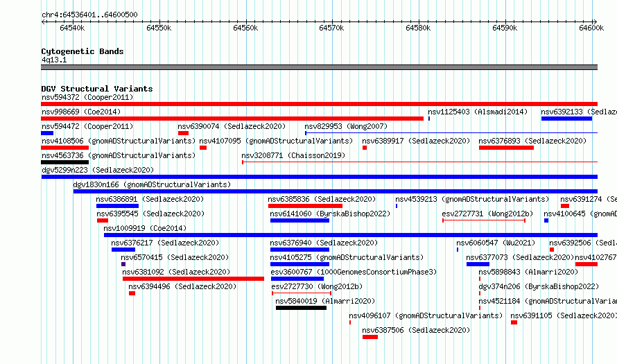Viewport: 617px width, 364px height.
Task: Click the esv2727730 (Wong2012b) red line
Action: (x=302, y=293)
